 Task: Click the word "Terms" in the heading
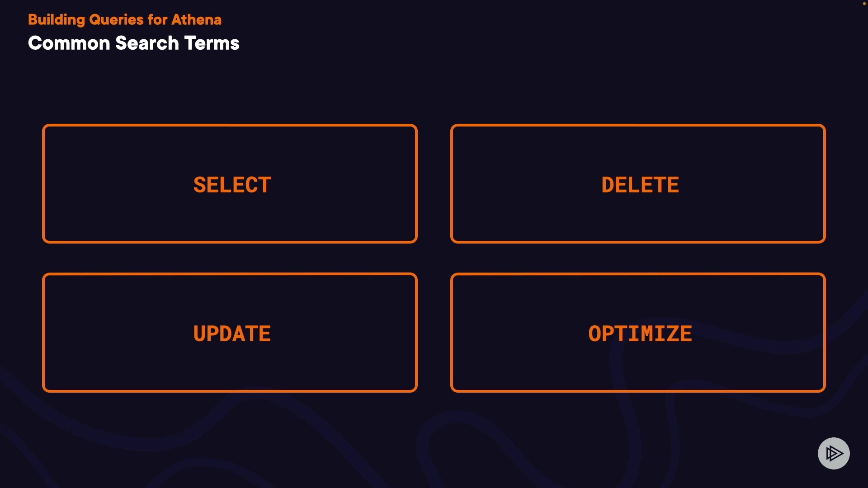[212, 43]
